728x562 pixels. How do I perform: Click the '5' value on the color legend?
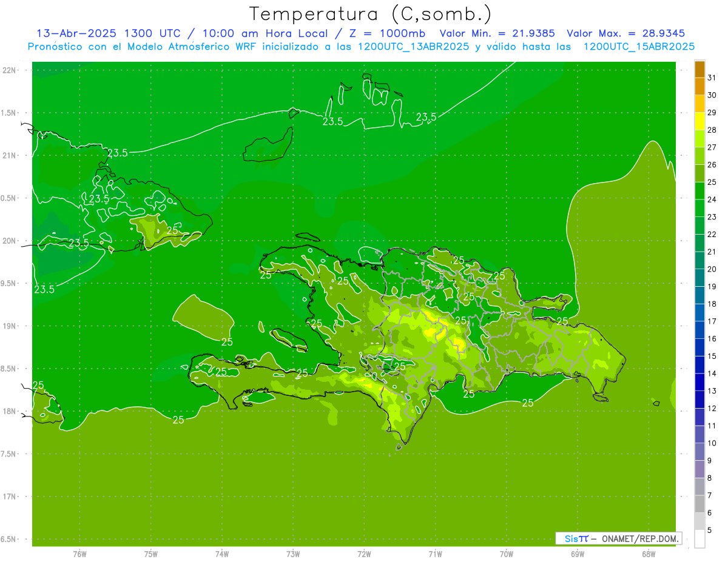tap(710, 530)
